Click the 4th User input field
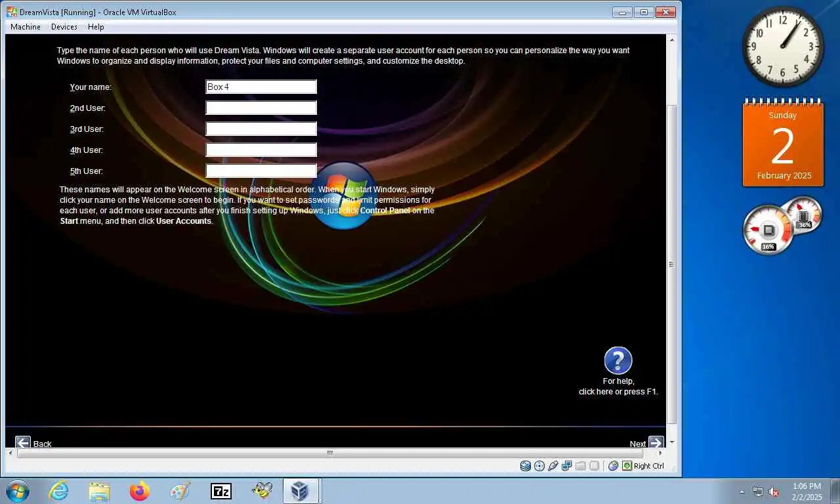The height and width of the screenshot is (504, 840). point(261,150)
